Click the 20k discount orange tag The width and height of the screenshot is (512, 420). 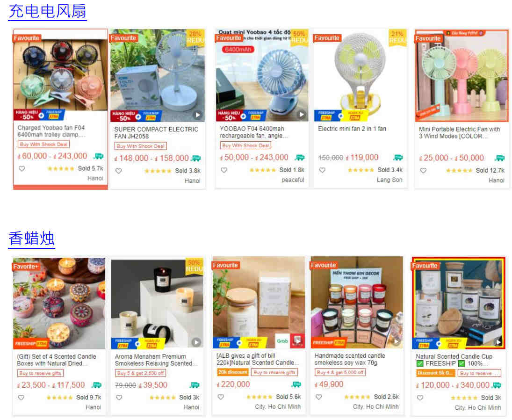click(x=233, y=372)
